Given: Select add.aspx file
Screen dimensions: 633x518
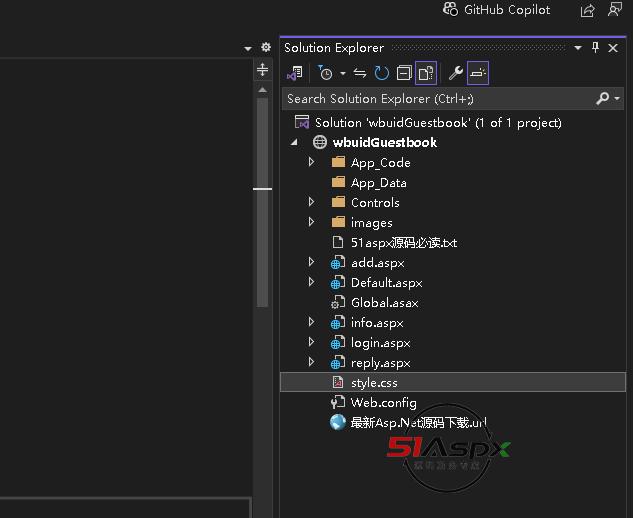Looking at the screenshot, I should point(377,263).
